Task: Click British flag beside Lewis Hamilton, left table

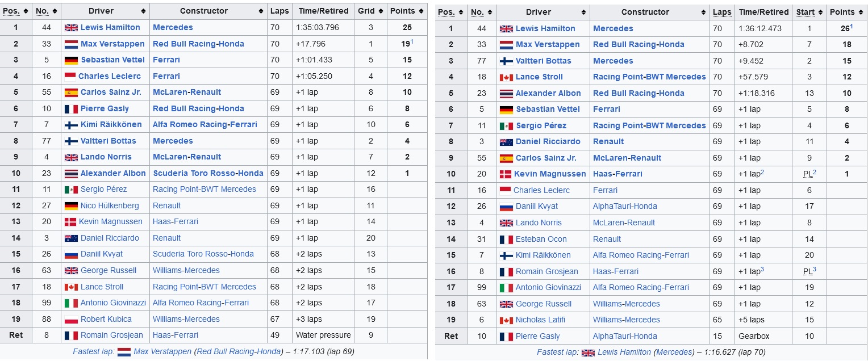Action: point(71,27)
